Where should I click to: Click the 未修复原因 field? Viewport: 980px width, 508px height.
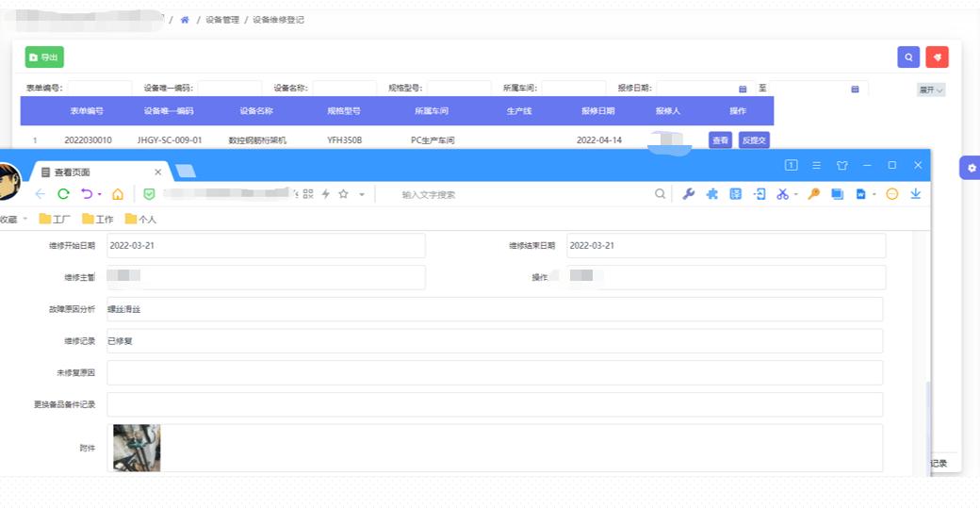point(495,373)
